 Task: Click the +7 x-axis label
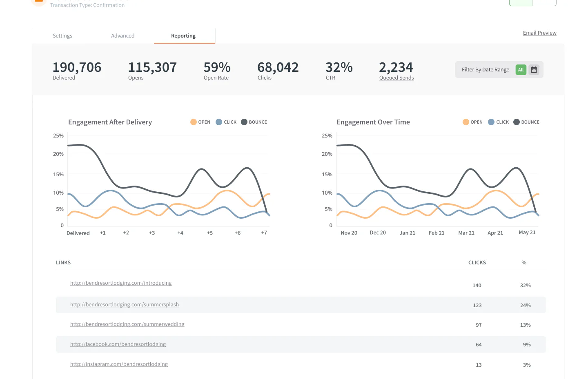264,233
